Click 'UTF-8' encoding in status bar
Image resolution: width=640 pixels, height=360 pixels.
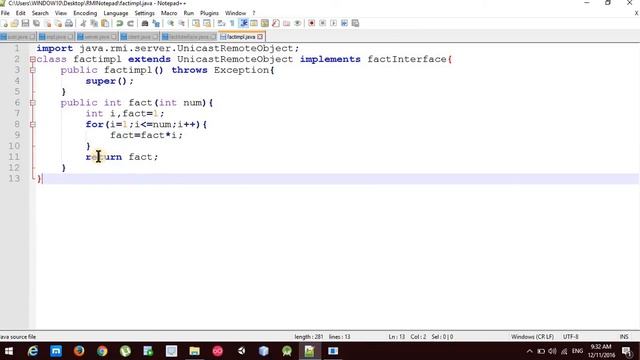coord(571,337)
